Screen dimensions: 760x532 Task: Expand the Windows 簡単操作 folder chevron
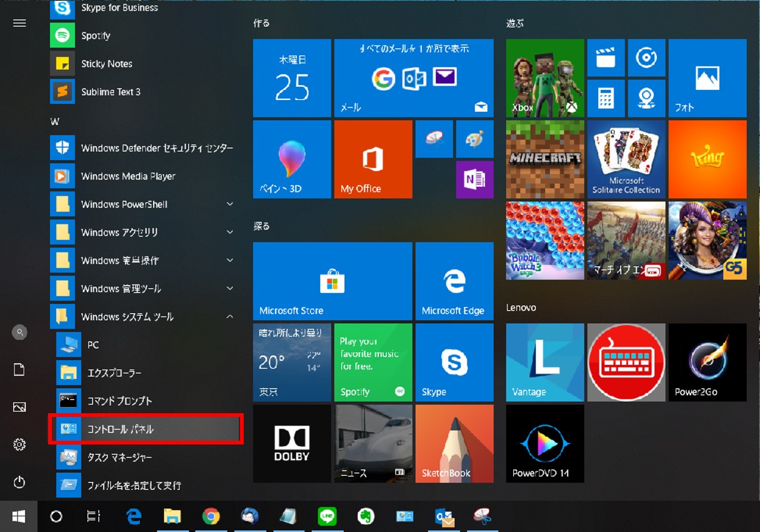[x=230, y=261]
